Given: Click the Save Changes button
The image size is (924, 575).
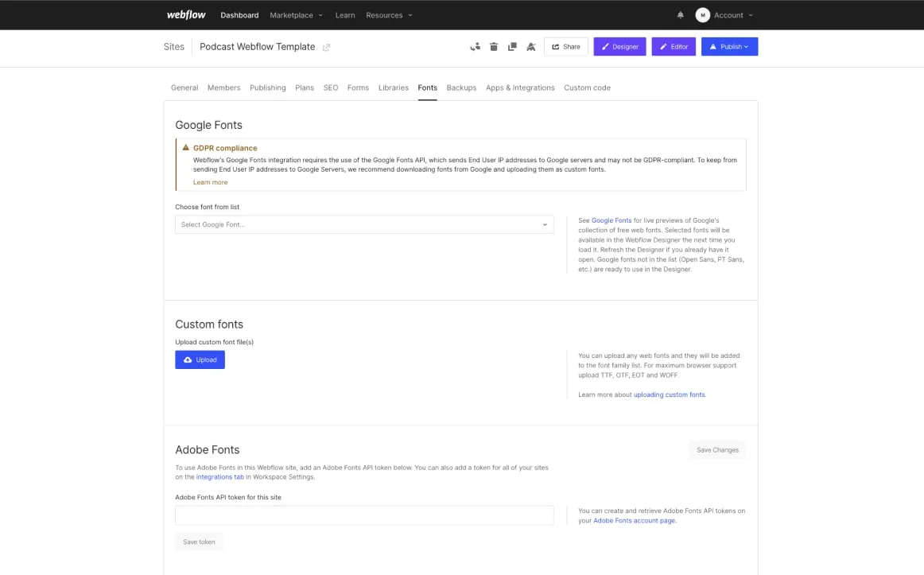Looking at the screenshot, I should pos(717,450).
